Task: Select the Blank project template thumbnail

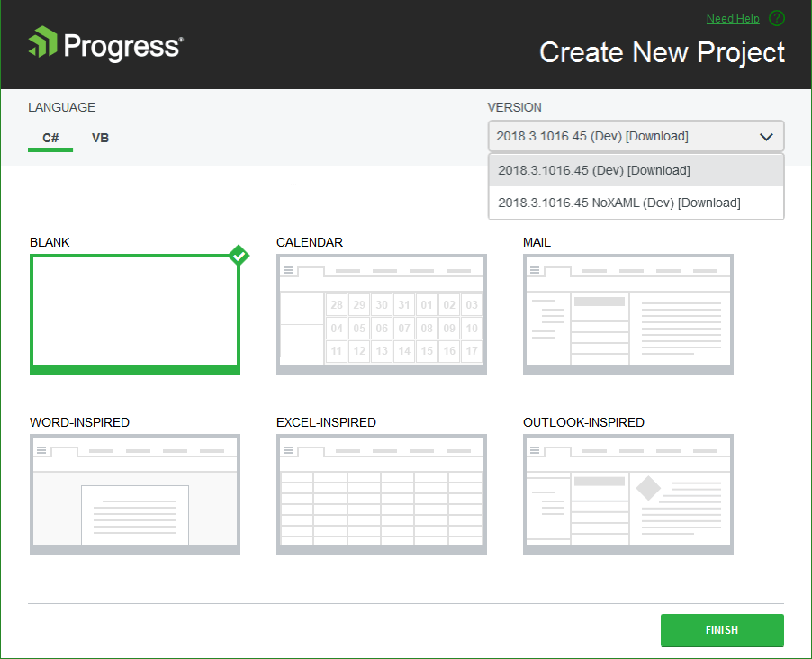Action: pyautogui.click(x=135, y=314)
